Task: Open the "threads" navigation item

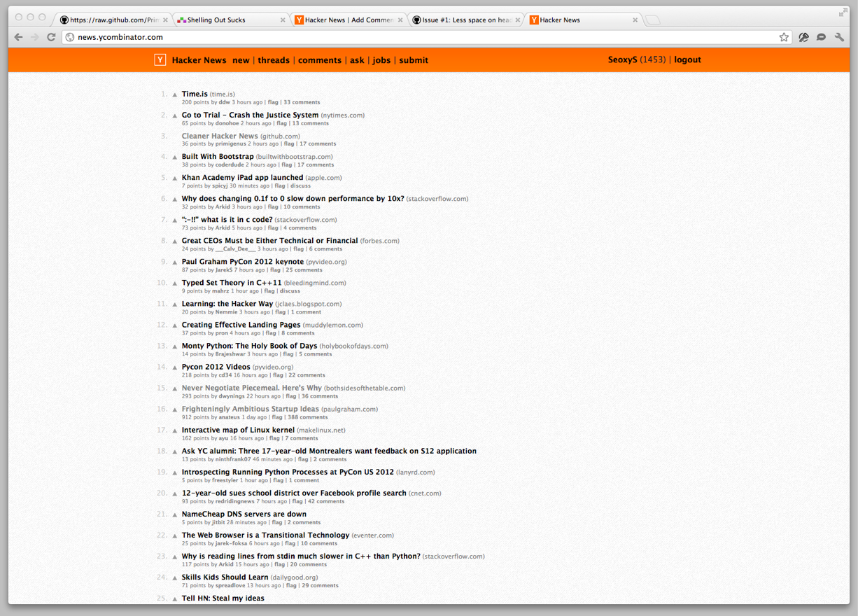Action: [274, 60]
